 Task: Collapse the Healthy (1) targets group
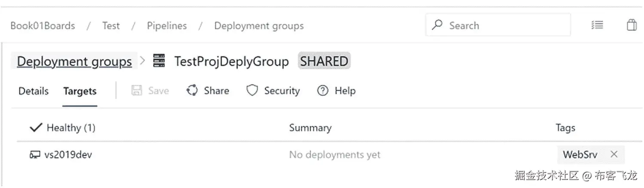(x=36, y=128)
